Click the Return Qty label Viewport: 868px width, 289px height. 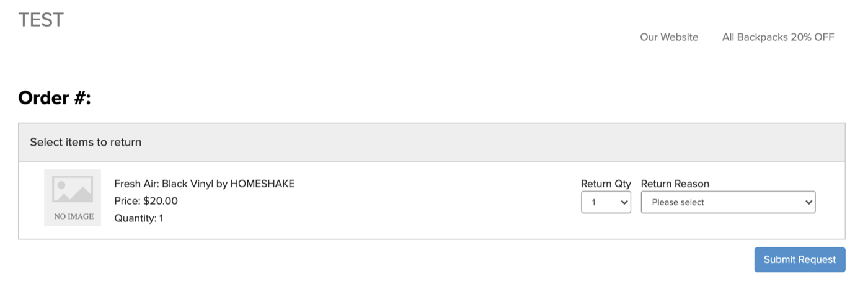point(606,184)
